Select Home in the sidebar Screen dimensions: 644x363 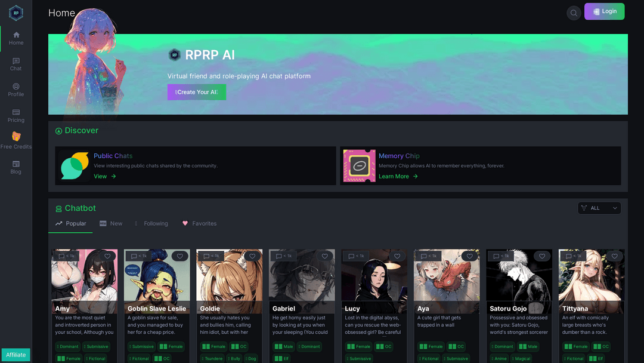[16, 37]
